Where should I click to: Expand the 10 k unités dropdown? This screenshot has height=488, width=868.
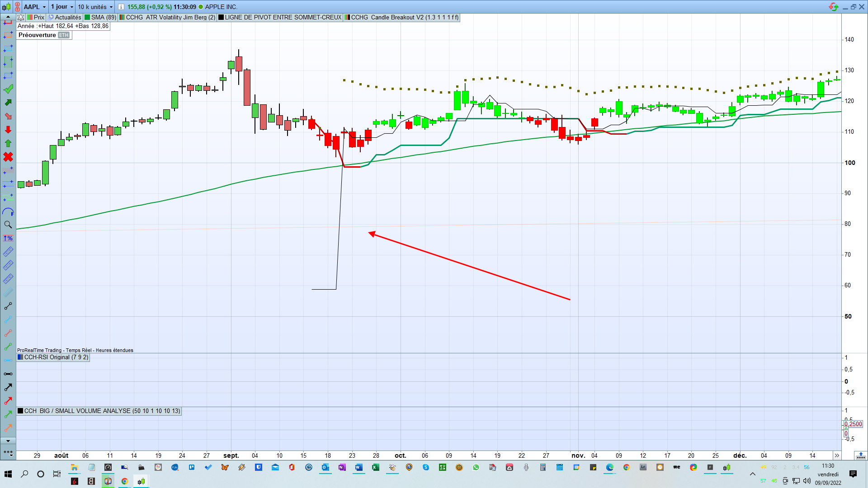pyautogui.click(x=95, y=7)
